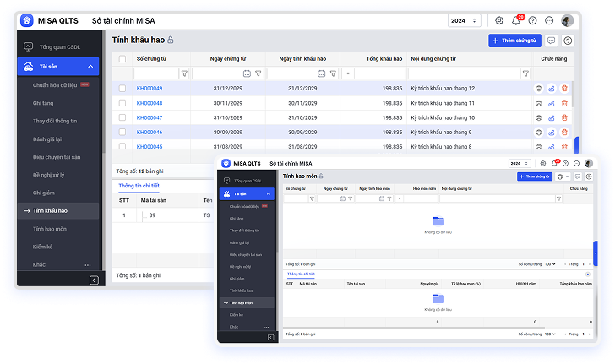
Task: Tick the select-all checkbox in the table header
Action: (122, 59)
